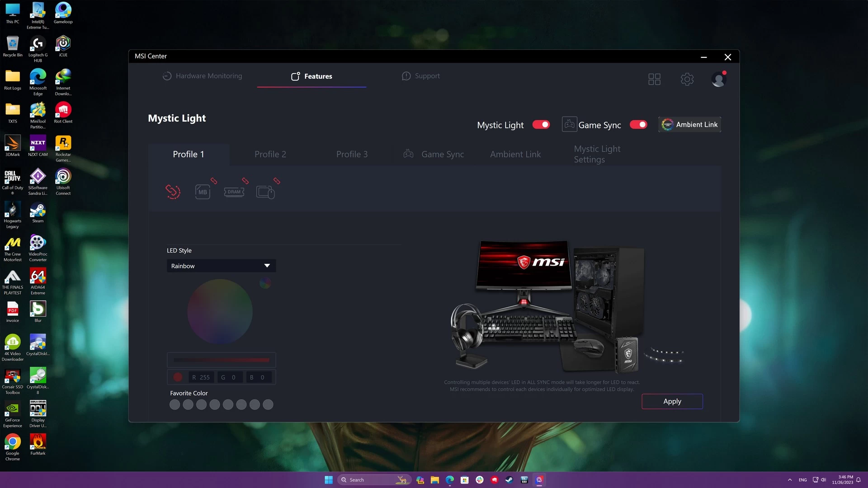This screenshot has height=488, width=868.
Task: Click Windows Start button
Action: point(329,480)
